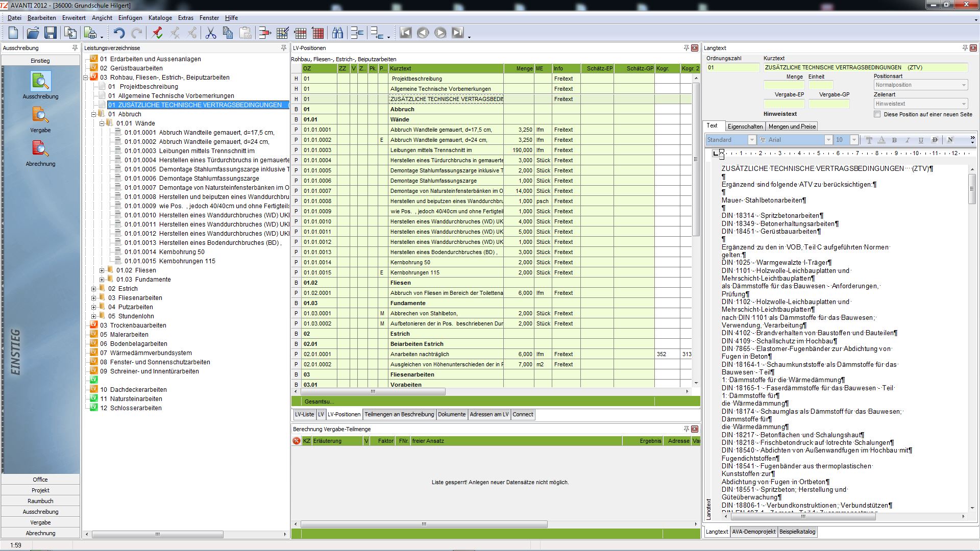The image size is (980, 551).
Task: Click the Projekt navigation button
Action: [40, 490]
